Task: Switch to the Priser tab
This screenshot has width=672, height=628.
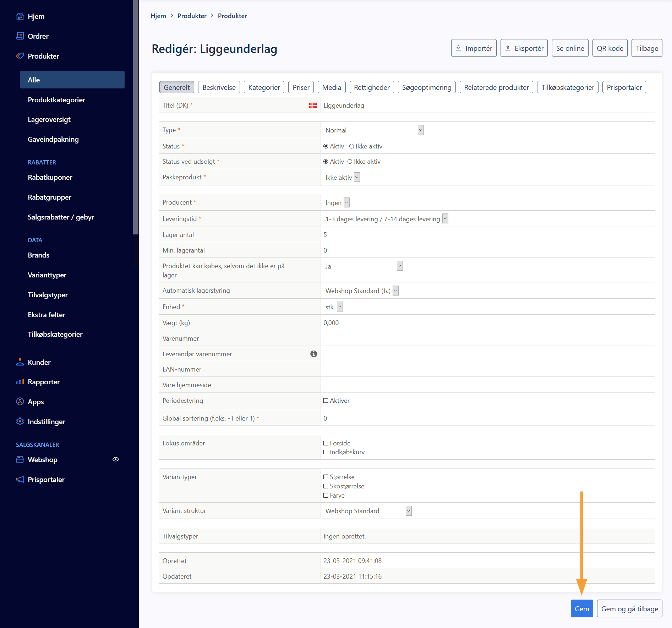Action: pos(301,87)
